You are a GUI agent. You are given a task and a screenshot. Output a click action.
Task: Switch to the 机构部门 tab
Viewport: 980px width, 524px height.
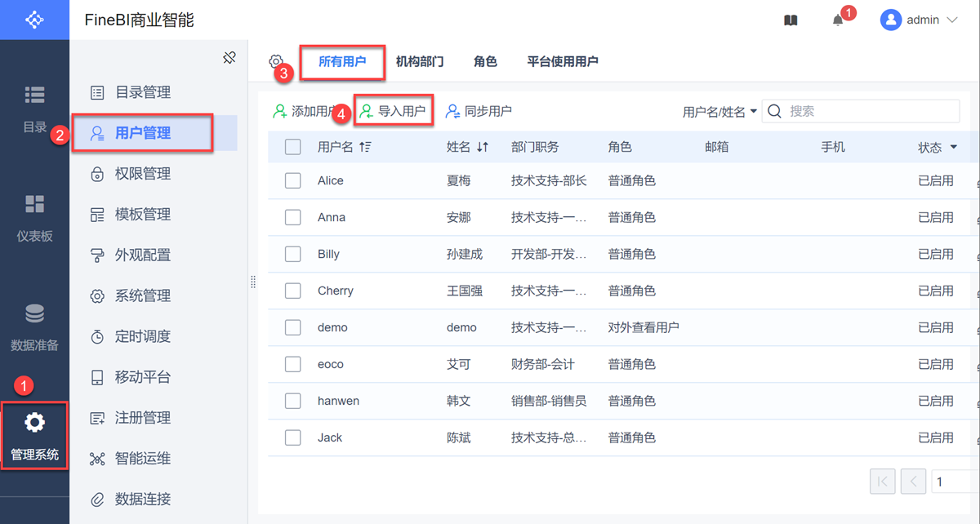coord(420,61)
